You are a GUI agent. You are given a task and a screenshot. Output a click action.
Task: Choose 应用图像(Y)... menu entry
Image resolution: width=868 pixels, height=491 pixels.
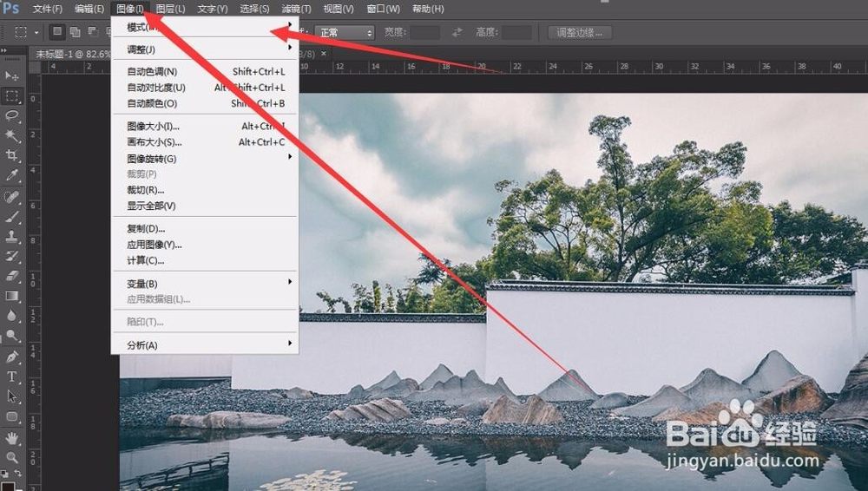(205, 245)
